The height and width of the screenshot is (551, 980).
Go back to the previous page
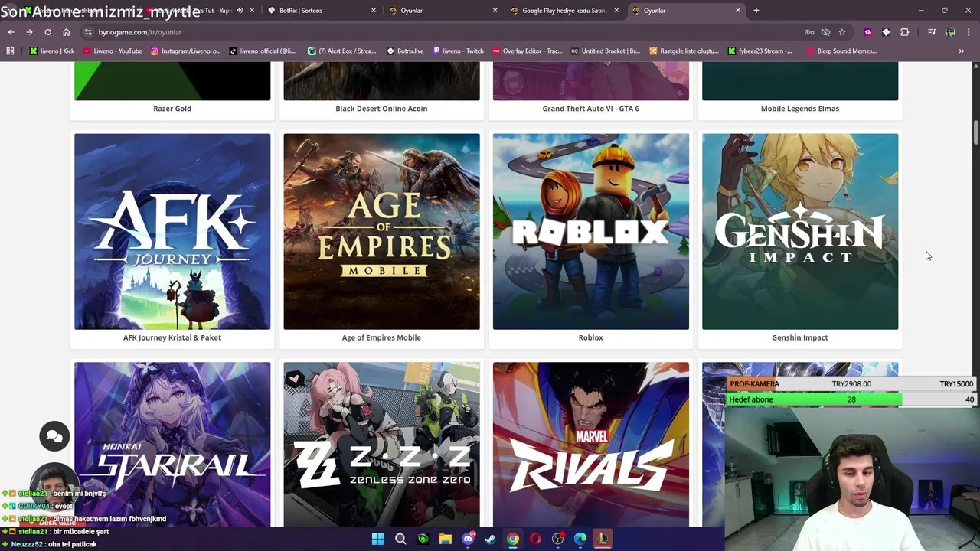click(x=11, y=32)
